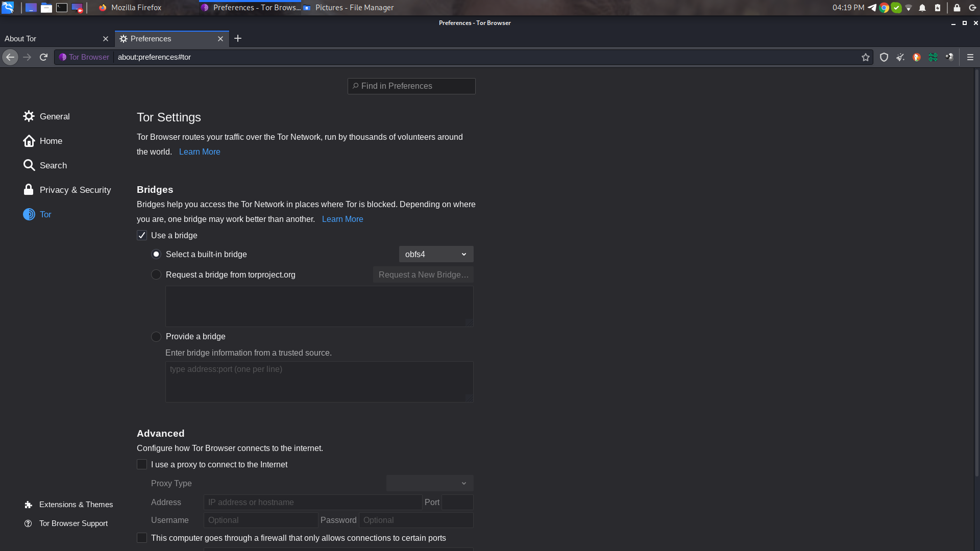The image size is (980, 551).
Task: Open the Kali applications menu icon
Action: pyautogui.click(x=8, y=8)
